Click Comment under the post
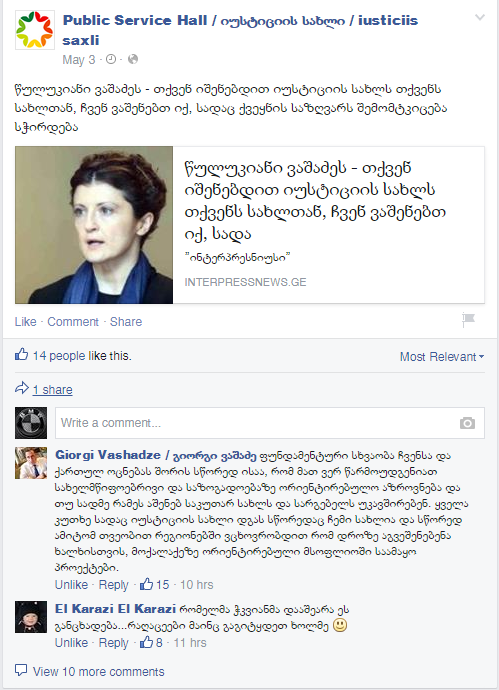499x690 pixels. click(73, 322)
